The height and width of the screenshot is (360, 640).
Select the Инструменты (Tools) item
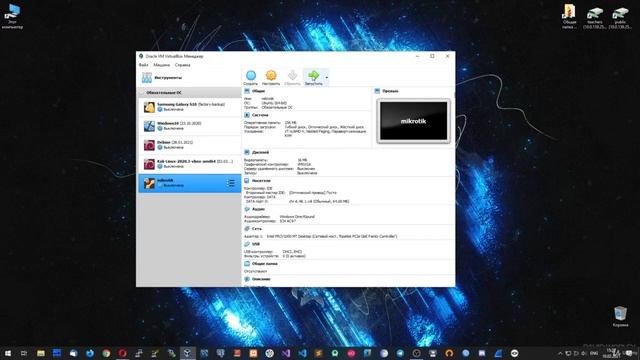pos(189,78)
